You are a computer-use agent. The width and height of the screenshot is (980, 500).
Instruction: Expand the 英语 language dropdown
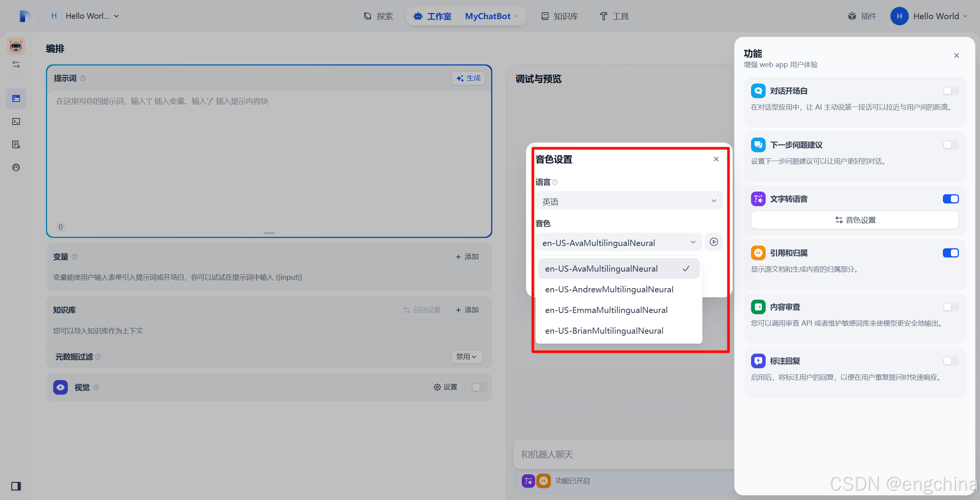(629, 201)
